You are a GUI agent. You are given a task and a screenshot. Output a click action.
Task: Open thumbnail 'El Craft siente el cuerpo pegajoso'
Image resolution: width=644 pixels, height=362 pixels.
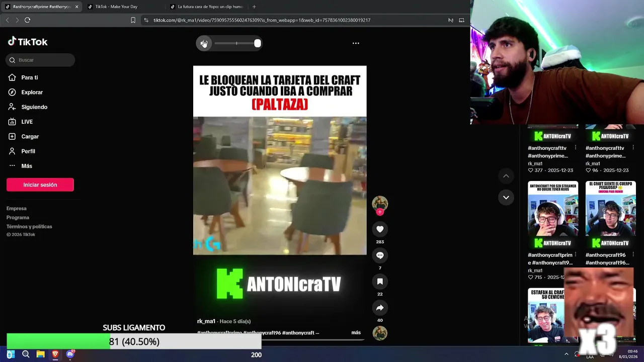[611, 215]
